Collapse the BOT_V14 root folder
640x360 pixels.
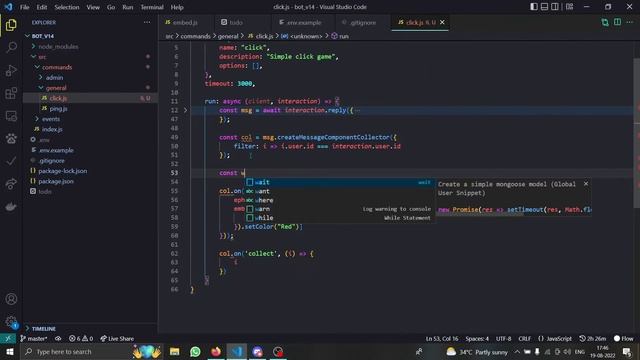43,36
